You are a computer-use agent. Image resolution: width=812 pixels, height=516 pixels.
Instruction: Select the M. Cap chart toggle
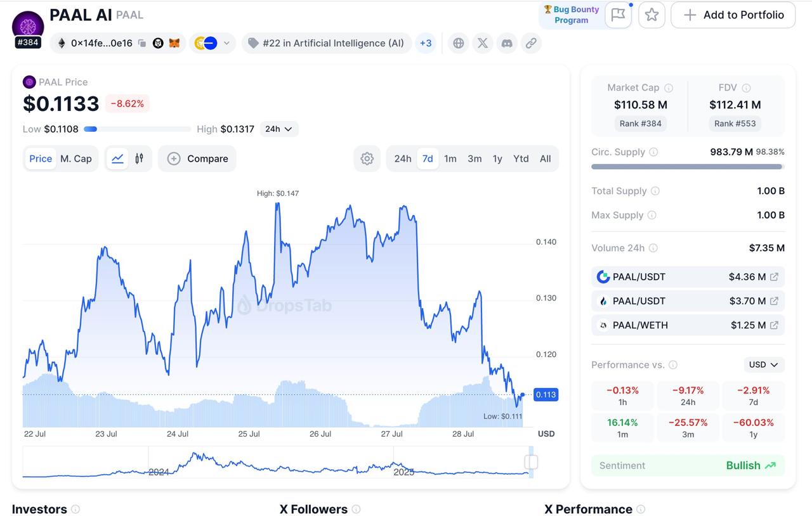(76, 158)
